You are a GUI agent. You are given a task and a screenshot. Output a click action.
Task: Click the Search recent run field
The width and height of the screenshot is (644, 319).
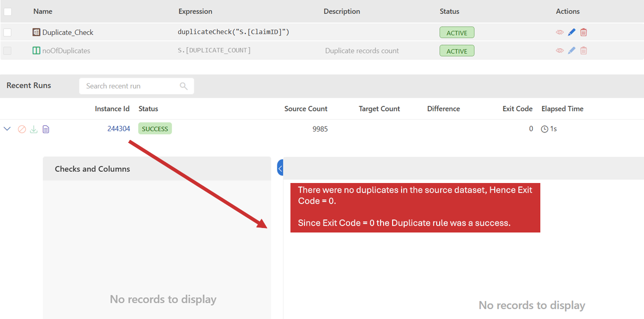click(x=130, y=86)
